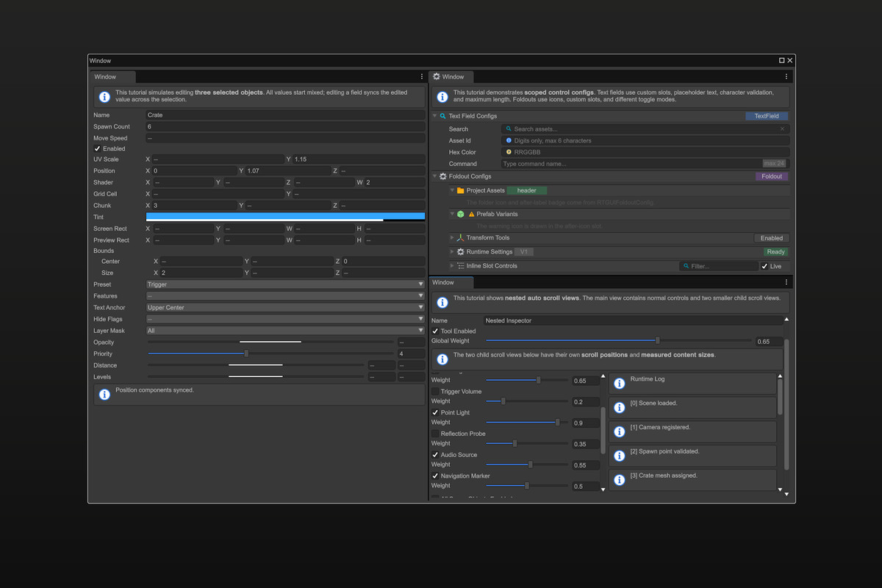The height and width of the screenshot is (588, 882).
Task: Click the yellow warning icon in the Hex Color field
Action: [509, 152]
